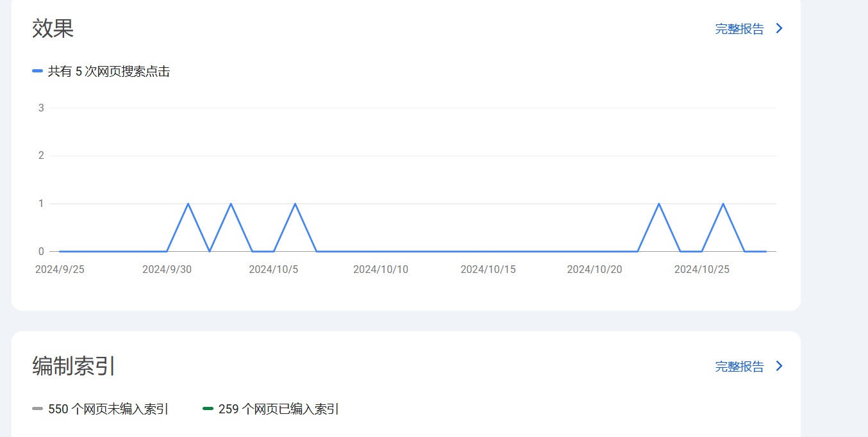The width and height of the screenshot is (868, 437).
Task: Click the chevron arrow beside 效果 完整报告
Action: pyautogui.click(x=779, y=28)
